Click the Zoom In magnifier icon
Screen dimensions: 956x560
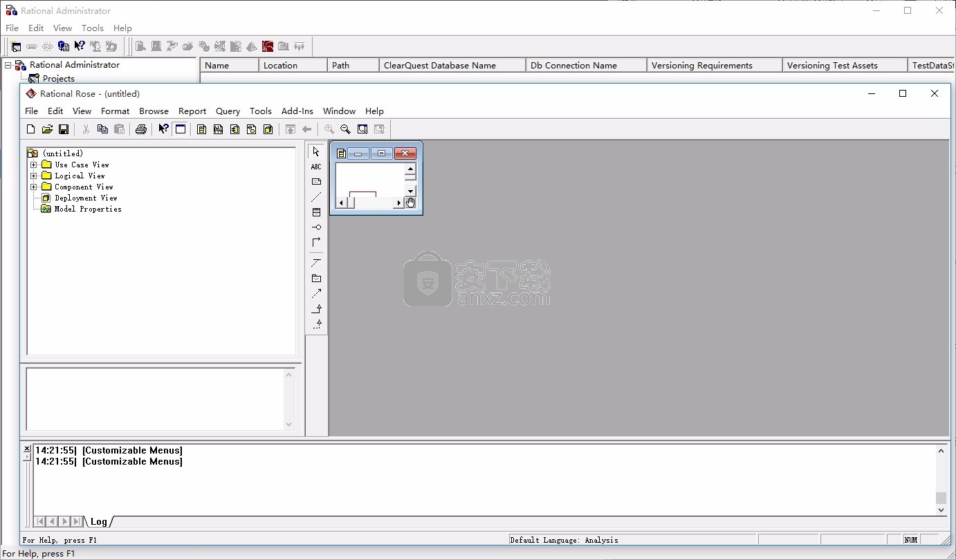tap(329, 129)
